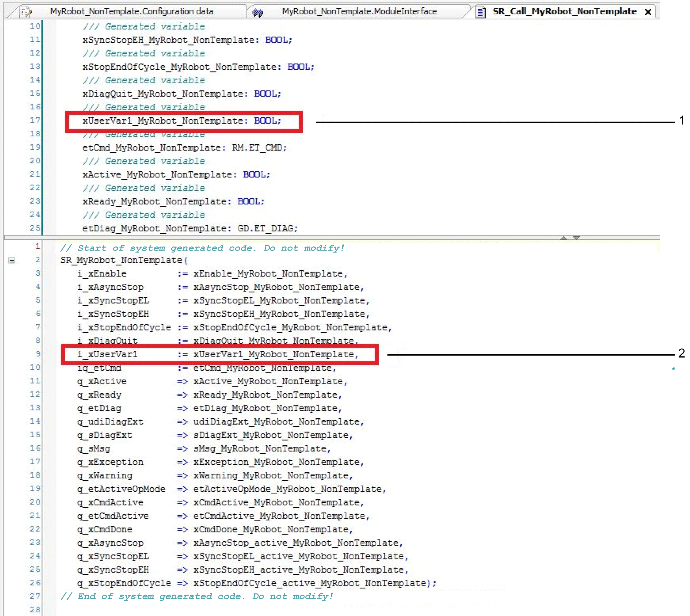Click the splitter down arrow
690x616 pixels.
tap(576, 238)
